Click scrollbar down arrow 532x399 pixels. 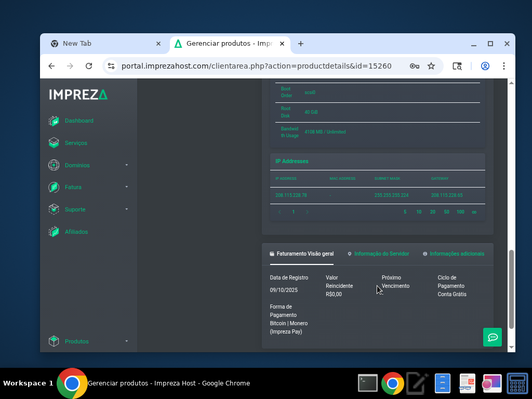tap(511, 348)
